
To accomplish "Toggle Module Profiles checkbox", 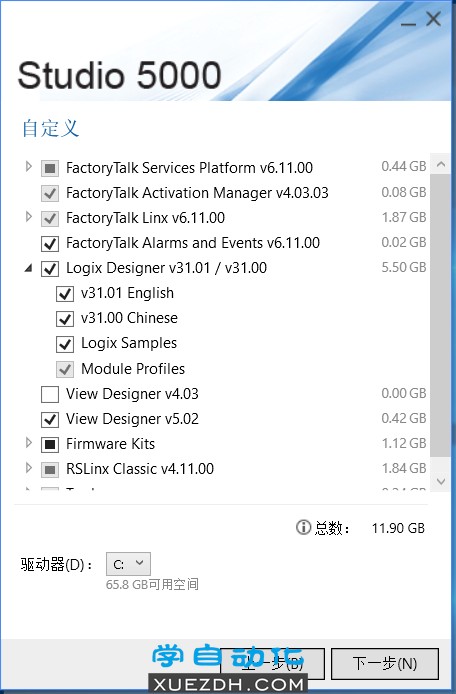I will [x=65, y=369].
